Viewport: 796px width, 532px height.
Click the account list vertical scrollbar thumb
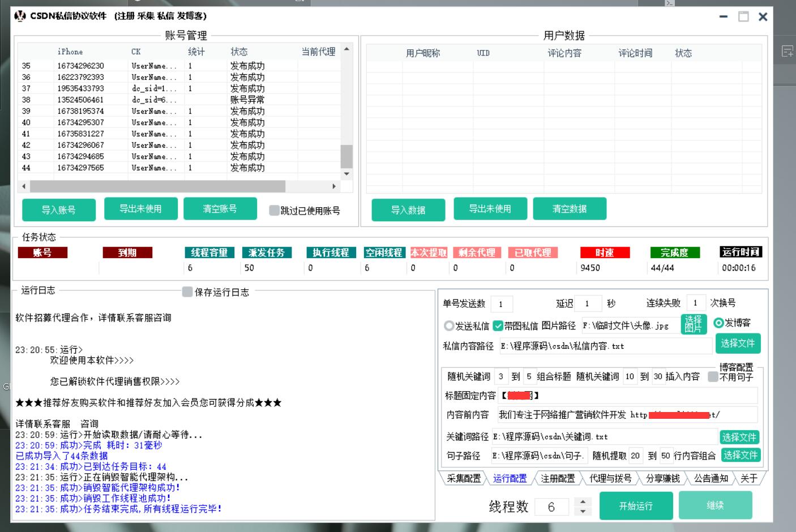pos(346,156)
